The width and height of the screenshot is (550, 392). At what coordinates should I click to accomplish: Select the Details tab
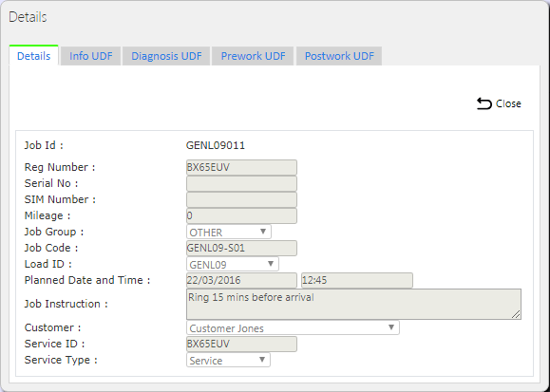pos(33,56)
